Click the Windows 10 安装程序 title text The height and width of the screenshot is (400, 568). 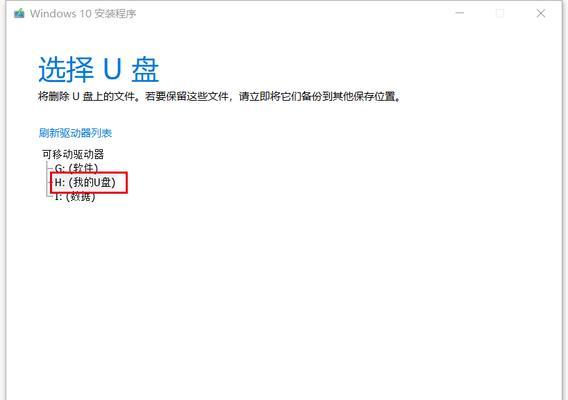click(83, 14)
